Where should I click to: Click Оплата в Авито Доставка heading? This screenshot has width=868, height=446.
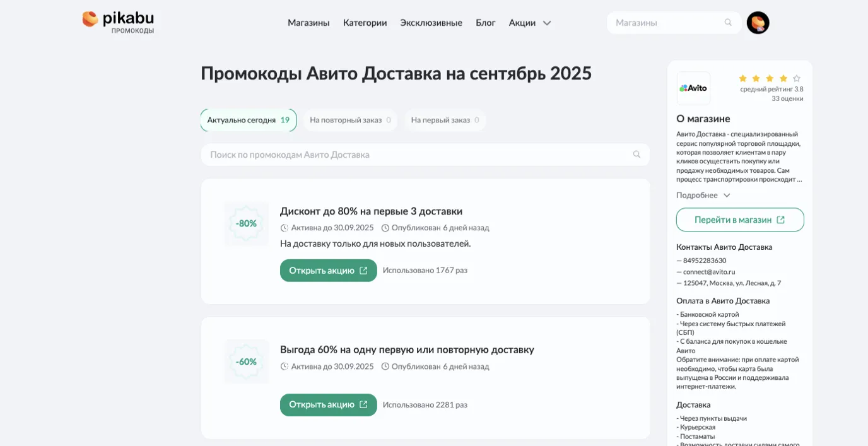pyautogui.click(x=723, y=301)
